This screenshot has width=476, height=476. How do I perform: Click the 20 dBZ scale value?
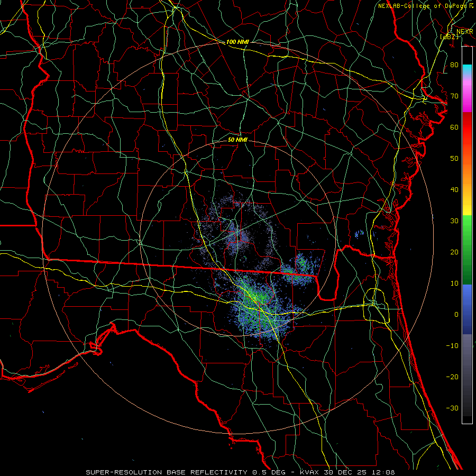click(x=454, y=252)
